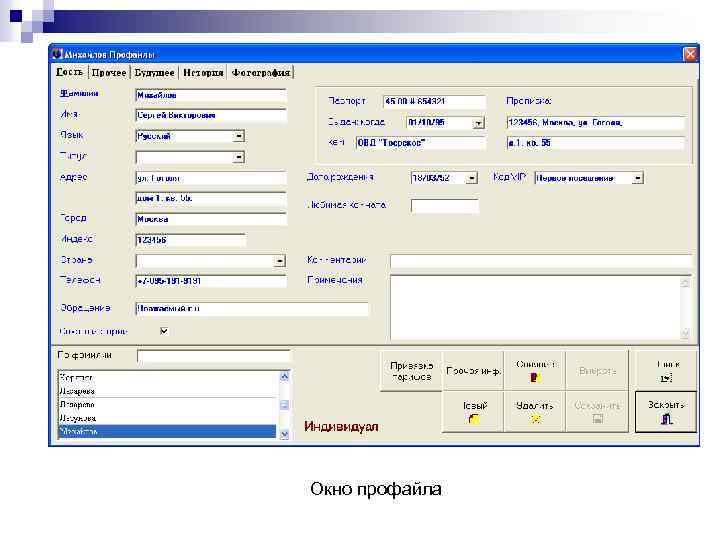Click inside the Примечания text area
The height and width of the screenshot is (540, 720).
pyautogui.click(x=535, y=308)
